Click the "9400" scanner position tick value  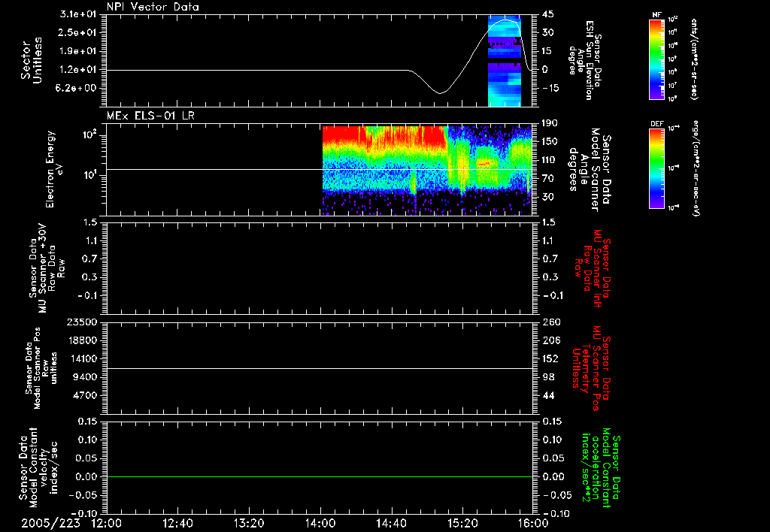84,377
